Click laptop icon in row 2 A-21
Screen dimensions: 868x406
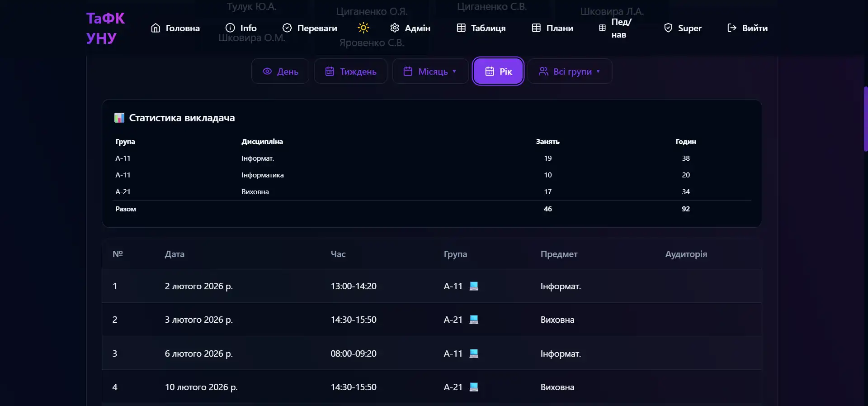pos(474,320)
